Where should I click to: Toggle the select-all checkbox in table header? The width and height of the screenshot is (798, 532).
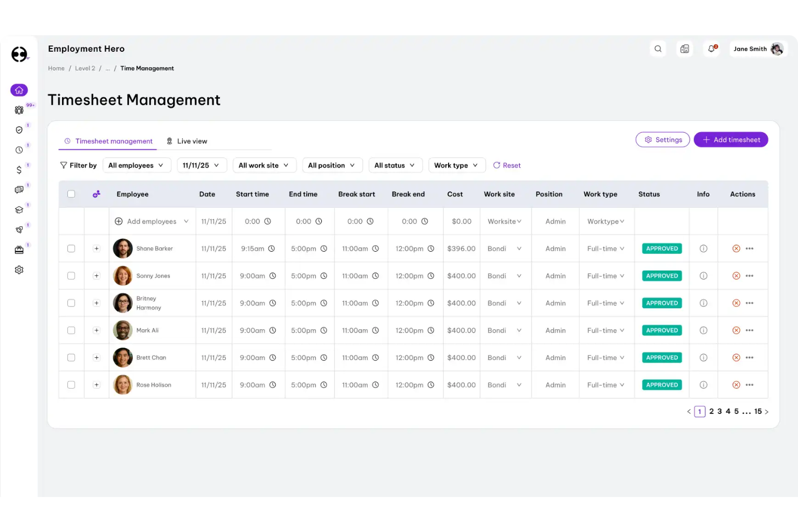(71, 194)
